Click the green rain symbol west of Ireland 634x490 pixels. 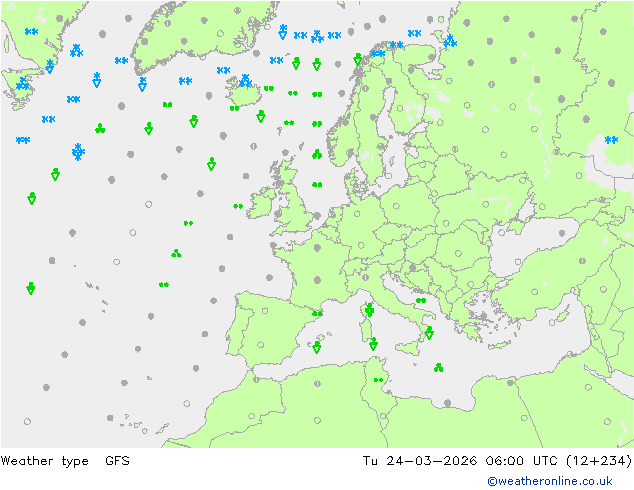238,206
